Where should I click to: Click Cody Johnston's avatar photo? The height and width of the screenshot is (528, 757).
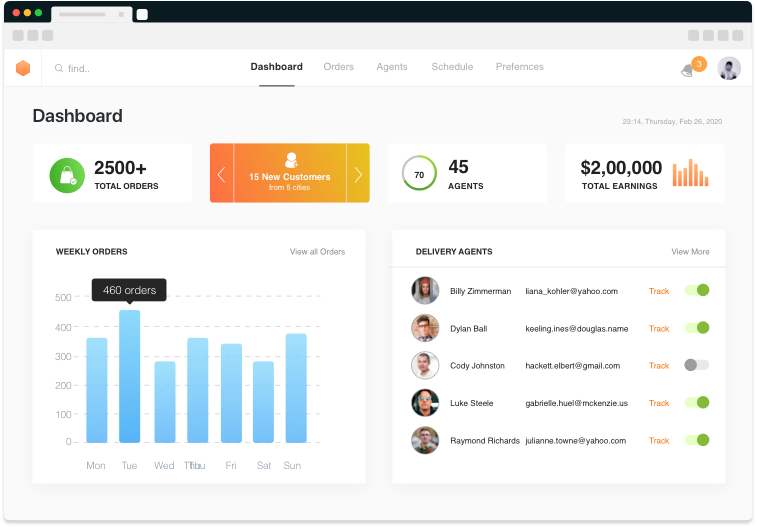(x=425, y=365)
